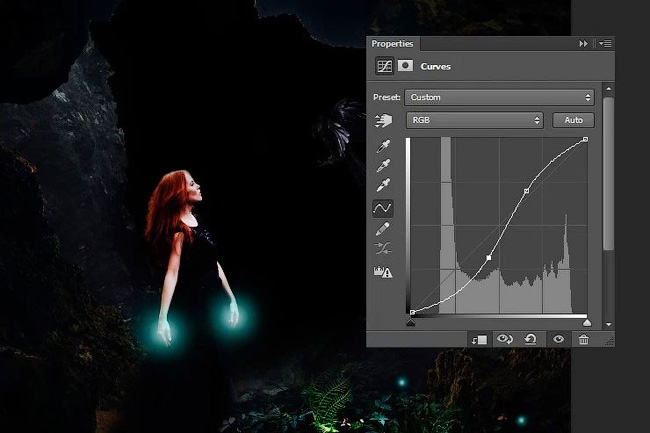The image size is (650, 433).
Task: Click the Properties panel scrollbar thumb
Action: pos(608,173)
